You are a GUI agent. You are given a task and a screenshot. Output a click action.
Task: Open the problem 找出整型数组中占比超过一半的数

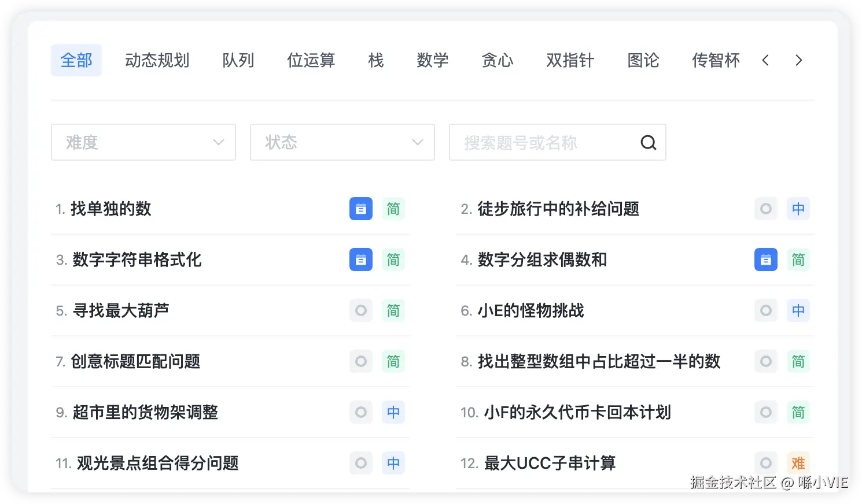tap(600, 361)
